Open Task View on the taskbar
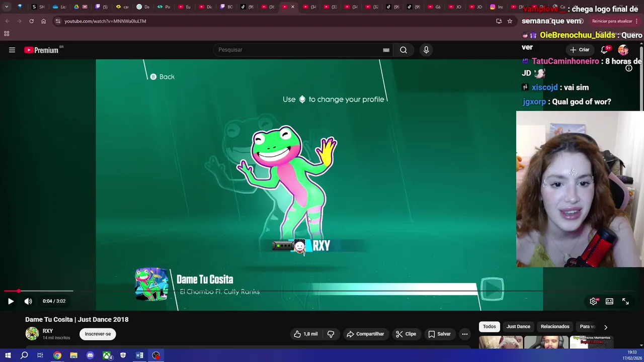 coord(40,355)
